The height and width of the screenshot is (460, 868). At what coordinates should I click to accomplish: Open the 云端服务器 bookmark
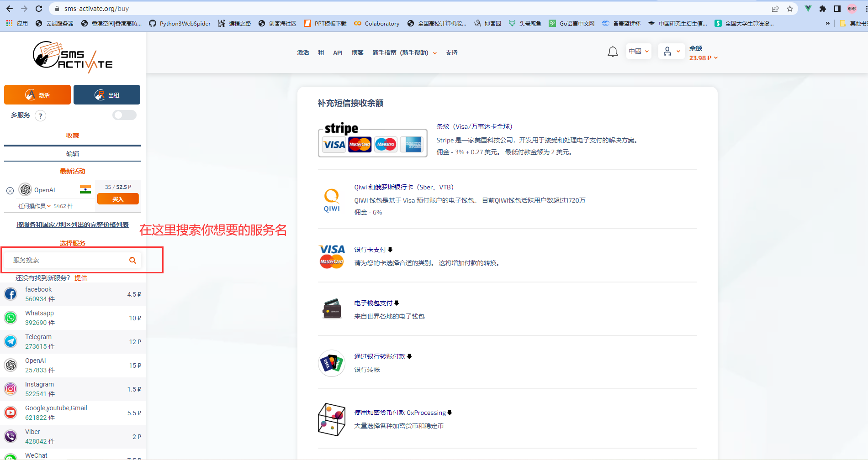pyautogui.click(x=54, y=23)
